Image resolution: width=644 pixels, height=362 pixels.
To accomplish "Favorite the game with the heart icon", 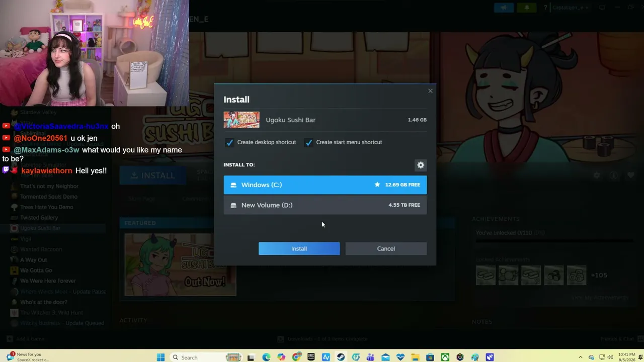I will tap(630, 175).
